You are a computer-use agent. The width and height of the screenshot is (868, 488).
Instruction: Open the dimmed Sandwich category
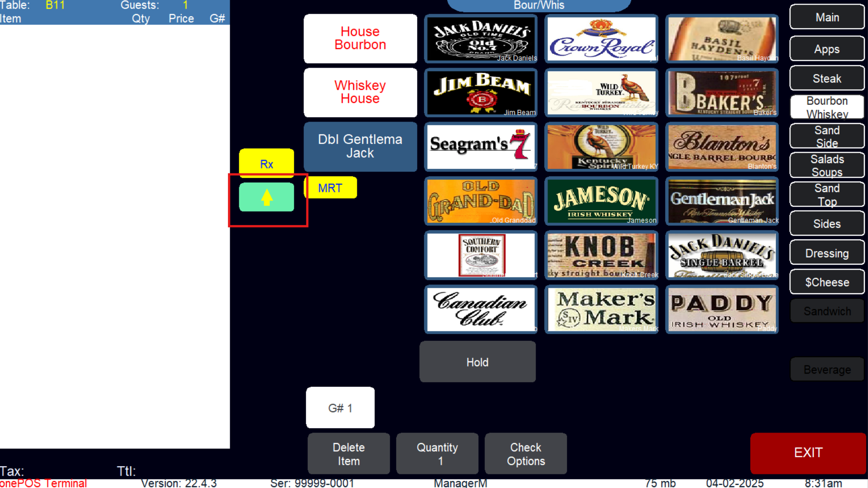[827, 311]
